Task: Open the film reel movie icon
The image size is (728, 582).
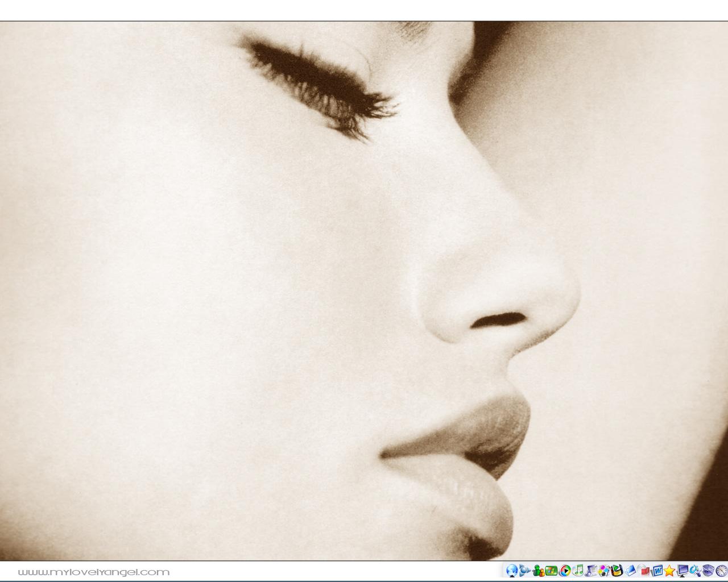Action: pyautogui.click(x=617, y=571)
